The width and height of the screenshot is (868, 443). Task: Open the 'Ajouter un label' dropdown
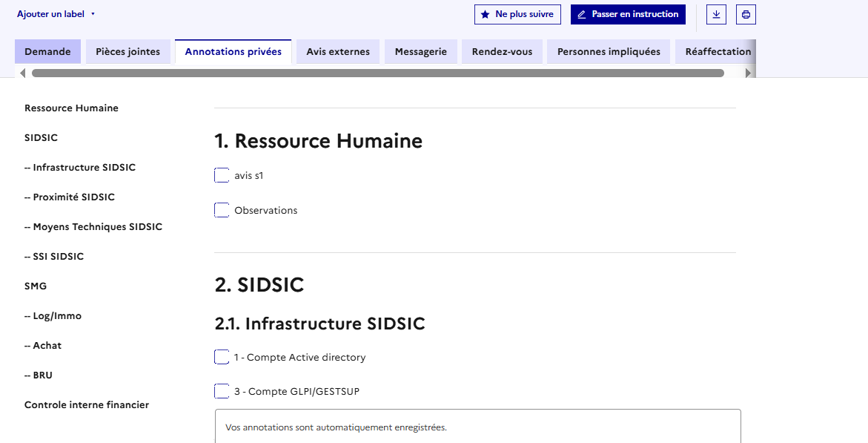point(56,14)
